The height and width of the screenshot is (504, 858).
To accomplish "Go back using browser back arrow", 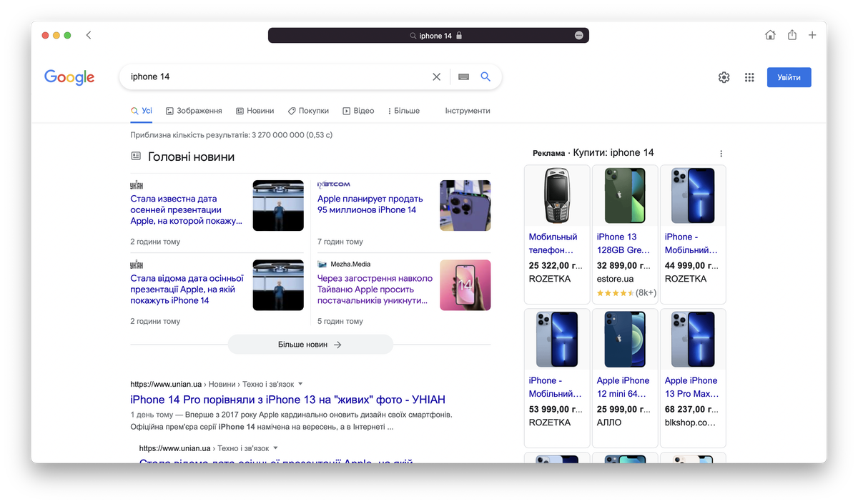I will tap(89, 35).
